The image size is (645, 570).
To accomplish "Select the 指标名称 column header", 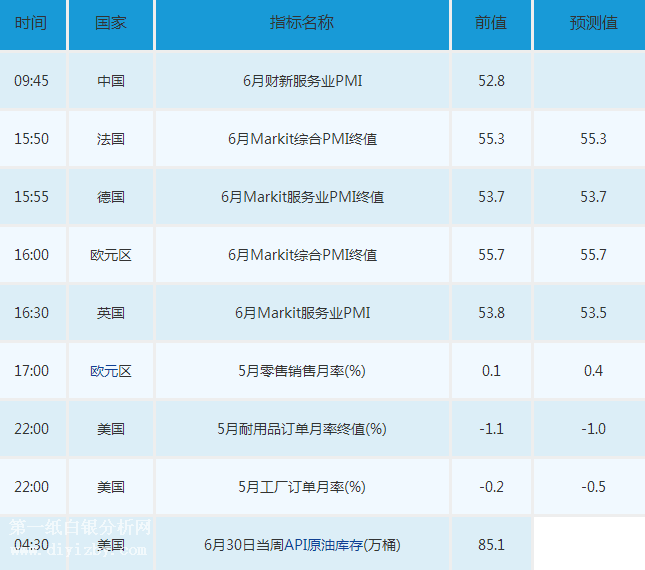I will click(x=302, y=23).
